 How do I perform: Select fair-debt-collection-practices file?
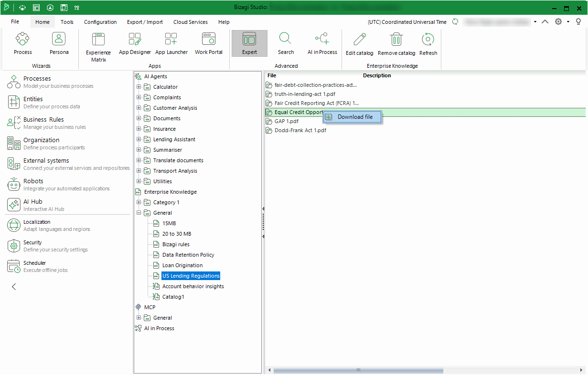click(x=316, y=85)
